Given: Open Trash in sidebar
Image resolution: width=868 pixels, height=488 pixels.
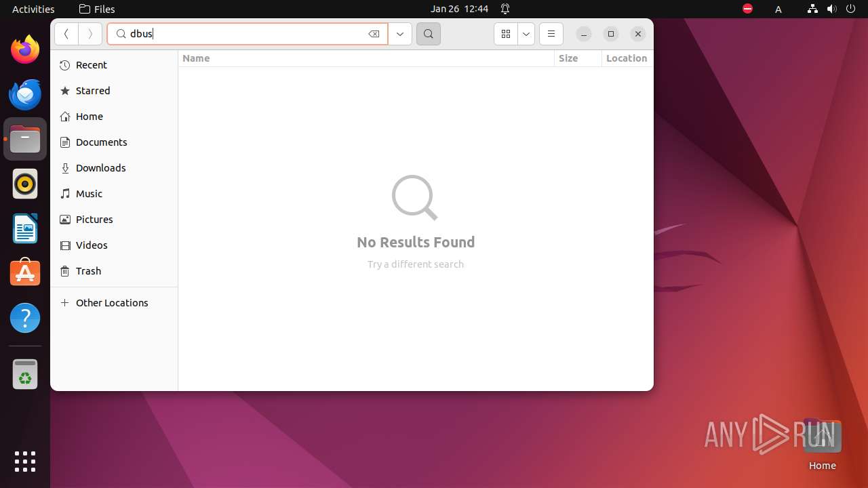Looking at the screenshot, I should 114,271.
